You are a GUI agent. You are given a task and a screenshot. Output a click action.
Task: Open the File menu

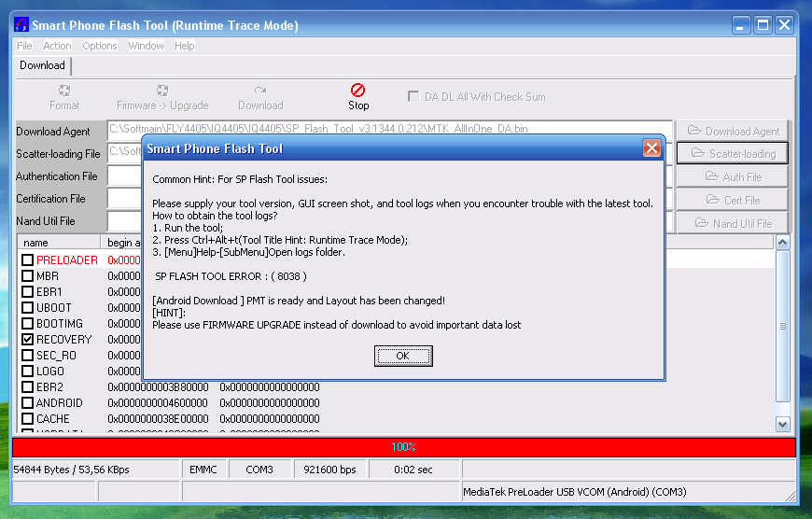click(x=24, y=46)
